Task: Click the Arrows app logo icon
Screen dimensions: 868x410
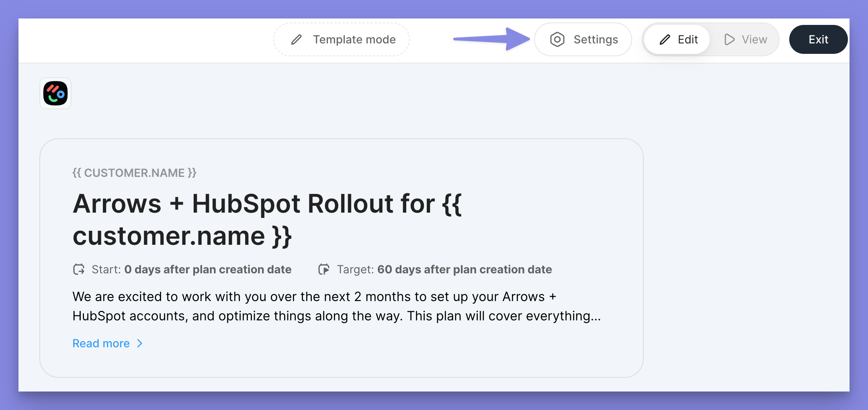Action: (x=55, y=93)
